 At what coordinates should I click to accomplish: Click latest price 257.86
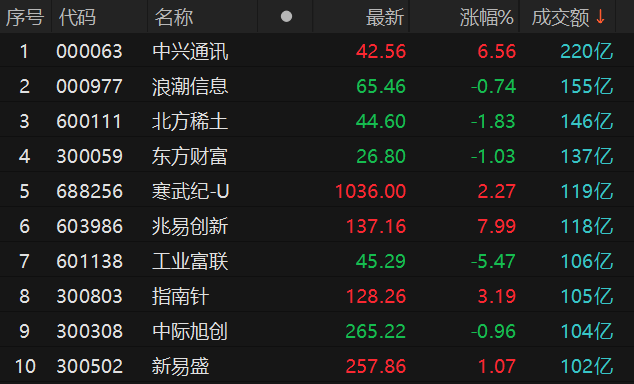pyautogui.click(x=376, y=366)
